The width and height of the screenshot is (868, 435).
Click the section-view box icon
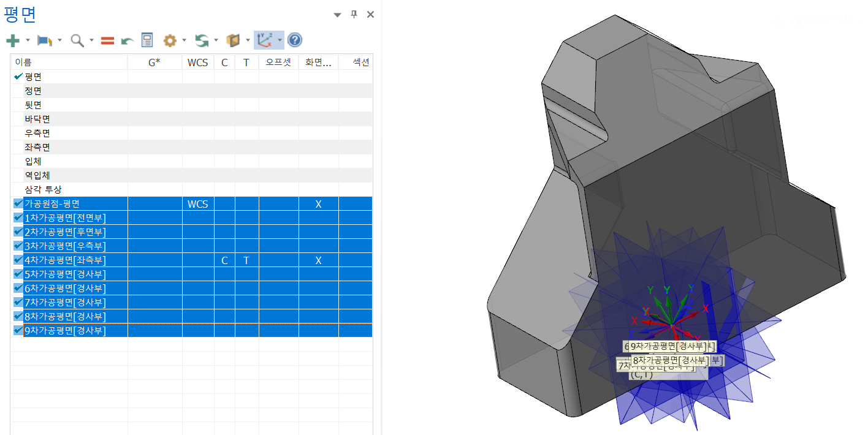point(233,40)
